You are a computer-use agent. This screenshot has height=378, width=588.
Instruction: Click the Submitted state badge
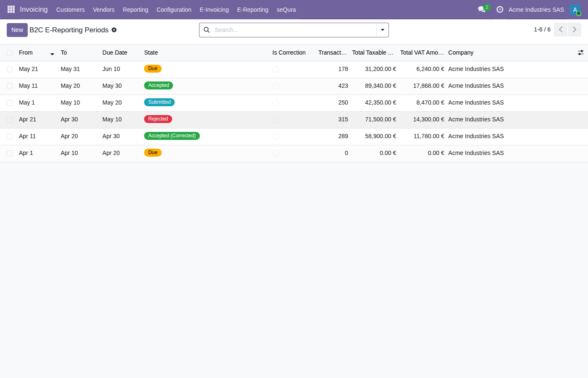(159, 102)
